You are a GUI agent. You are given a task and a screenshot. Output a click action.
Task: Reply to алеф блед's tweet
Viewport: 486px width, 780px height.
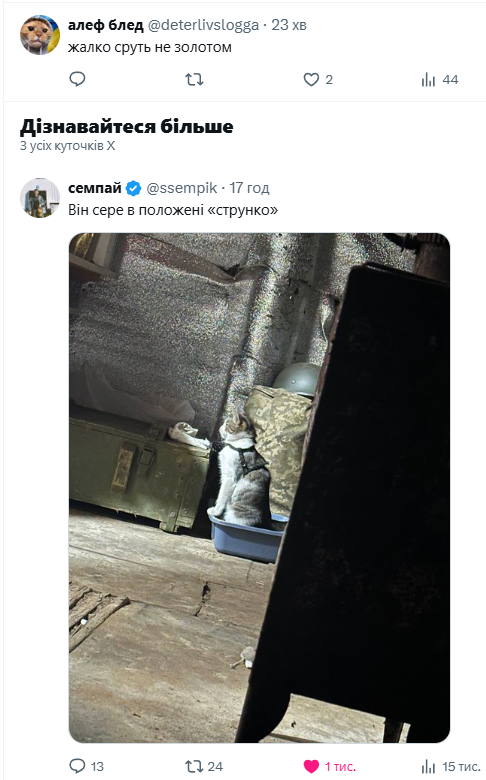coord(77,79)
